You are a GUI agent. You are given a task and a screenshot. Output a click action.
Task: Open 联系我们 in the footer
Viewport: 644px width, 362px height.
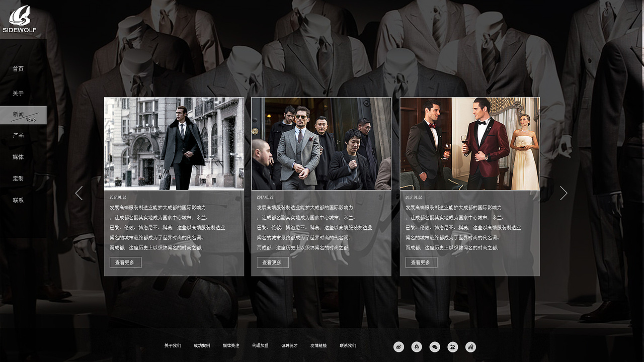348,346
